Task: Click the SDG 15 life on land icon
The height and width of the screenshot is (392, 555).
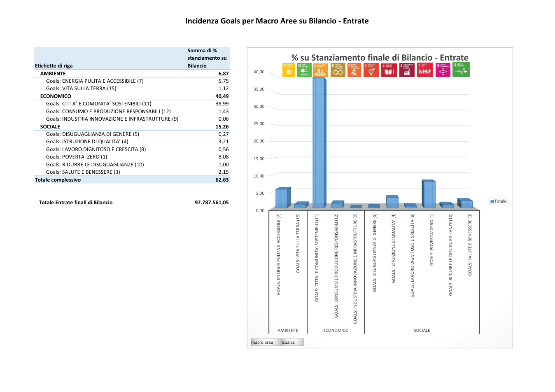Action: [x=304, y=70]
